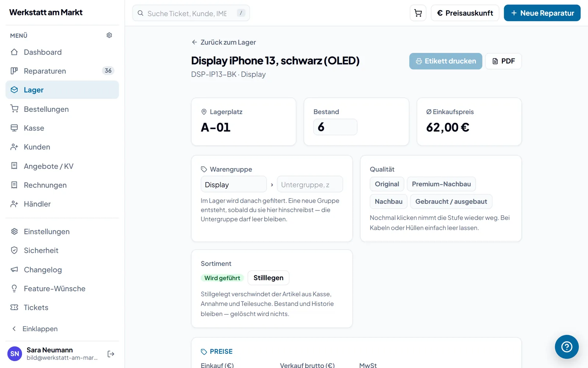The height and width of the screenshot is (368, 588).
Task: Open Preisauskunft
Action: (x=465, y=13)
